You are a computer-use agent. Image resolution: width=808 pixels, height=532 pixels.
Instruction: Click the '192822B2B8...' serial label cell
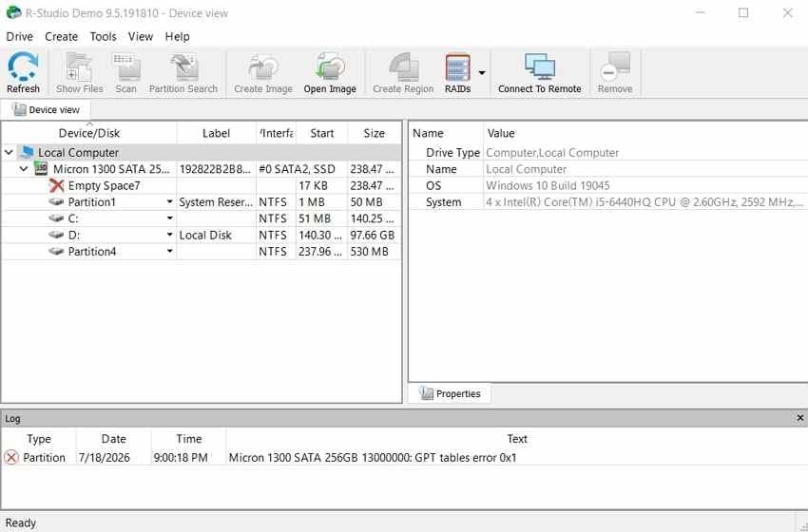click(x=216, y=169)
